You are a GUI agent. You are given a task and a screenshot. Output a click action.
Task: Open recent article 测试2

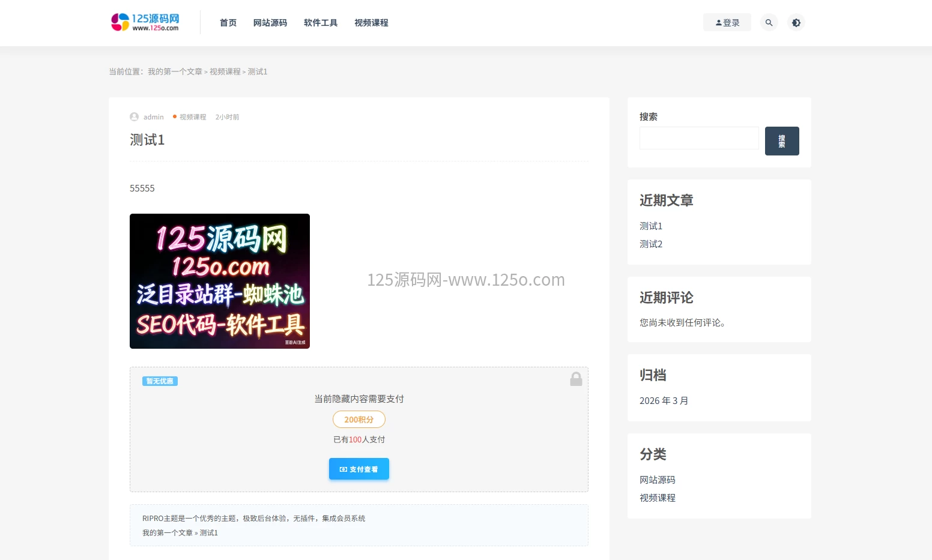point(651,244)
